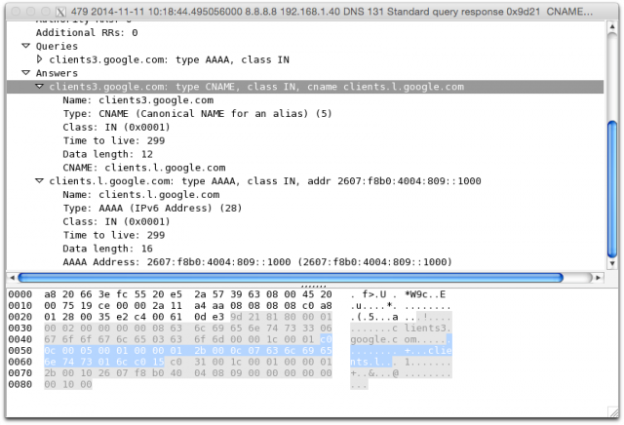Click the 'Answers' label
The image size is (624, 425).
pos(57,73)
